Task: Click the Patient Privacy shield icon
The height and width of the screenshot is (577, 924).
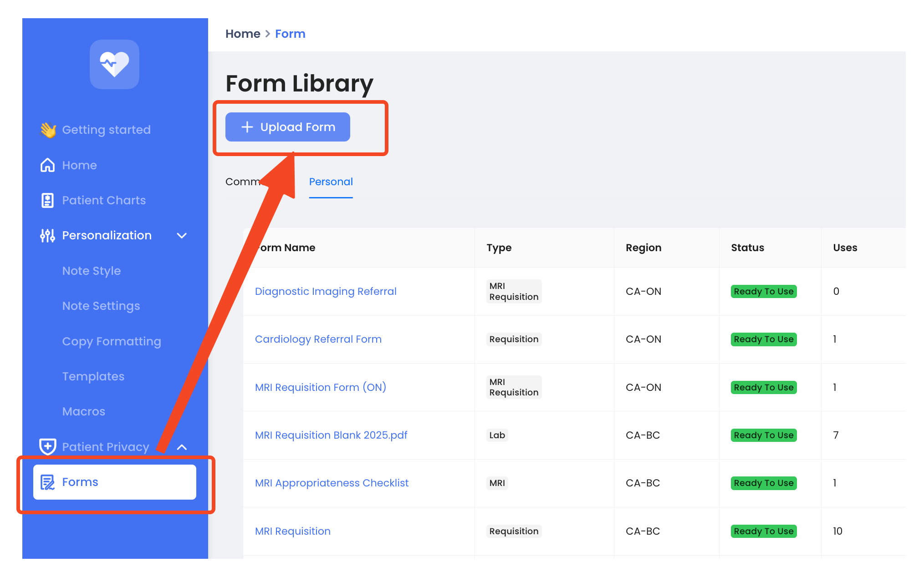Action: pos(48,446)
